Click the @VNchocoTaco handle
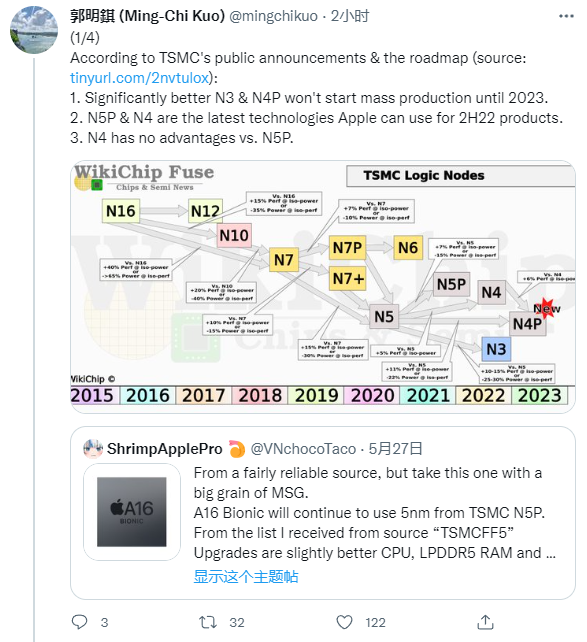Screen dimensions: 587x642 pos(303,449)
